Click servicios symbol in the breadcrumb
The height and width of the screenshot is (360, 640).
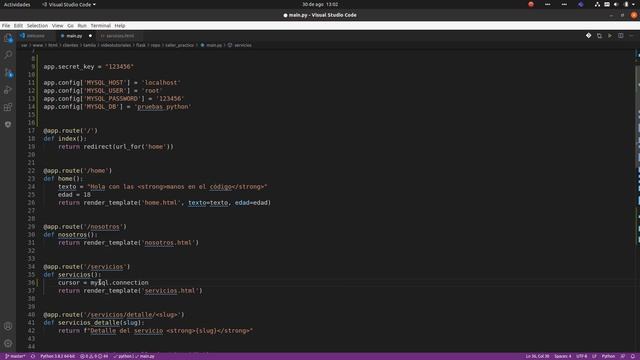click(243, 45)
